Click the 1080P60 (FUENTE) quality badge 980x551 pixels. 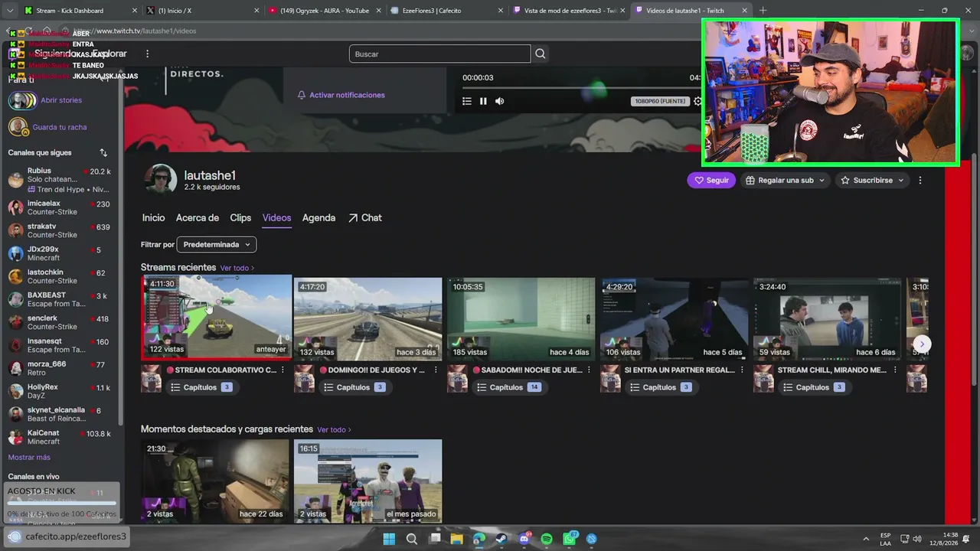pyautogui.click(x=659, y=101)
